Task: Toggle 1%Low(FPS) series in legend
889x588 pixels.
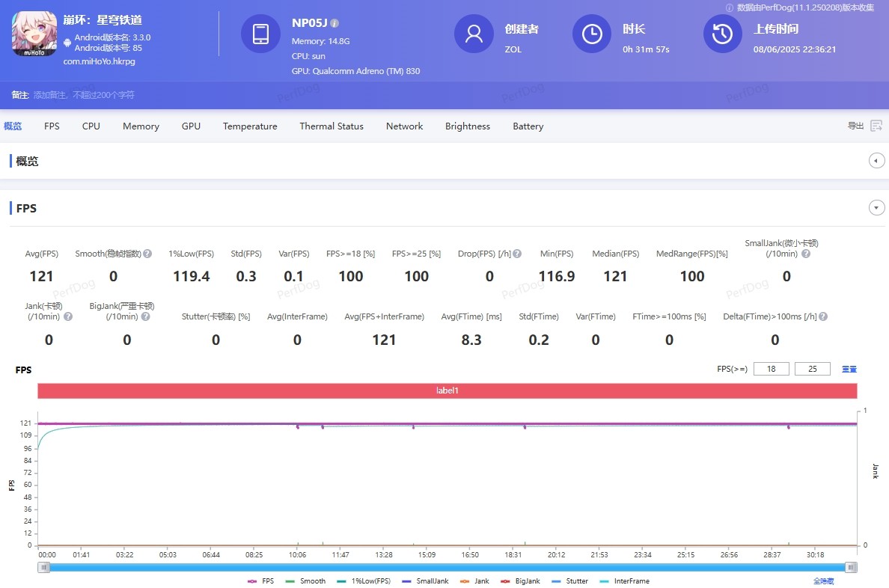Action: pos(364,581)
